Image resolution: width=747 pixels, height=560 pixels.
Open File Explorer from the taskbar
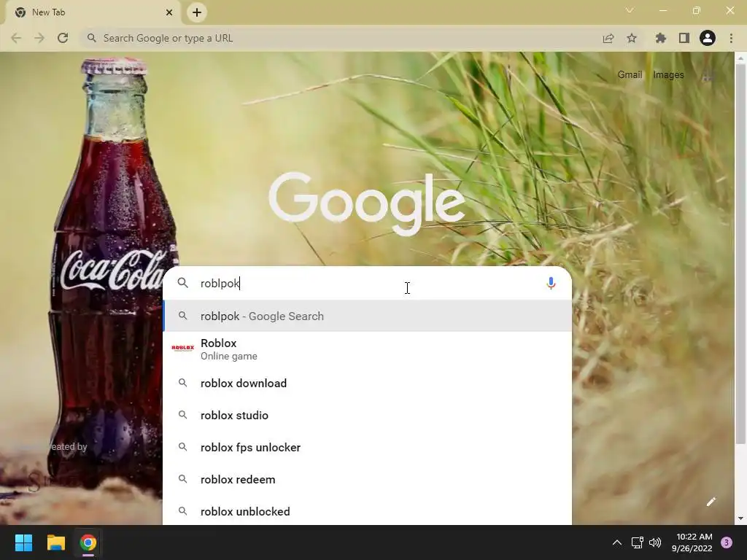[x=55, y=542]
